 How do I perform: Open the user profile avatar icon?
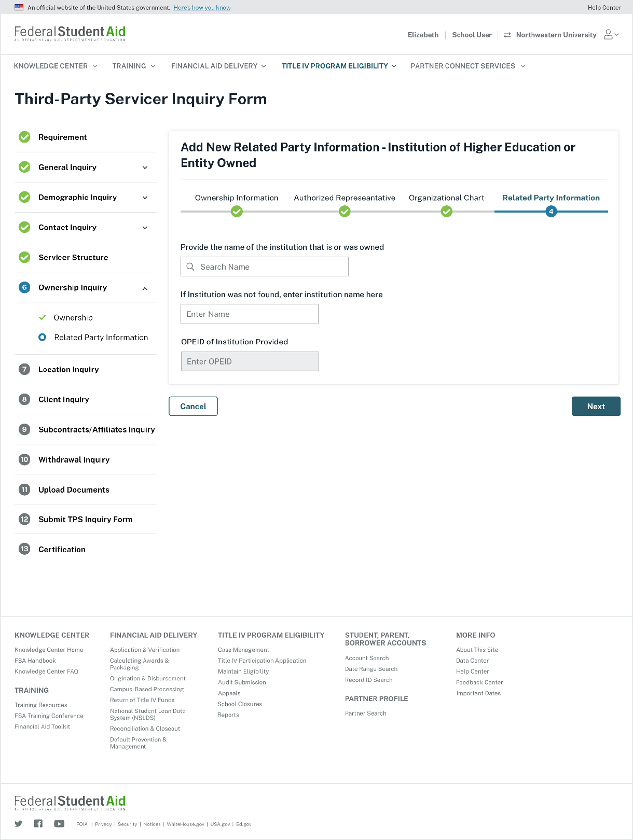click(608, 35)
